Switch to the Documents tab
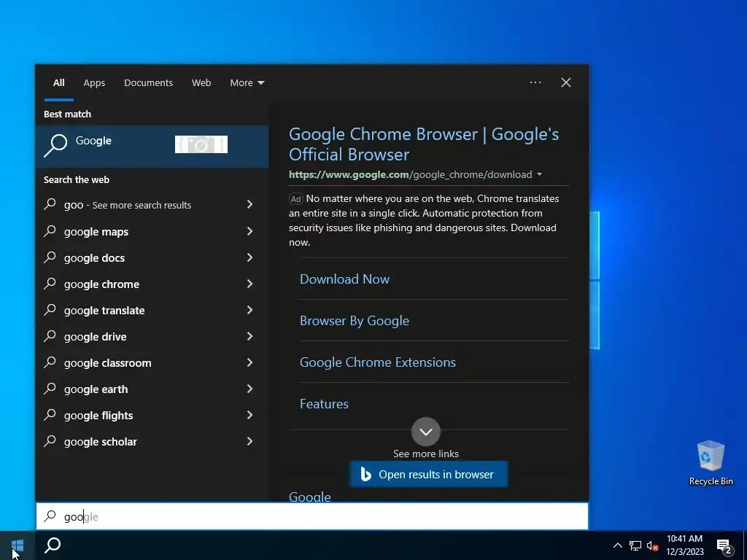747x560 pixels. [x=148, y=83]
